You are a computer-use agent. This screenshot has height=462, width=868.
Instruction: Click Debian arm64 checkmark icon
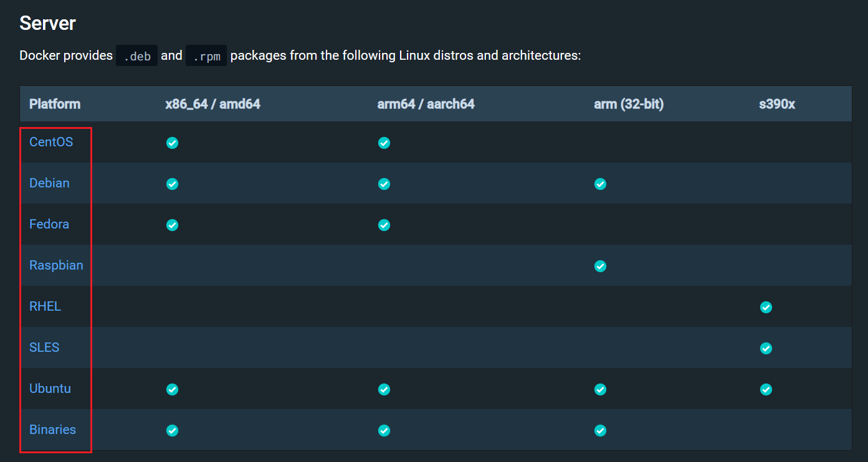384,184
